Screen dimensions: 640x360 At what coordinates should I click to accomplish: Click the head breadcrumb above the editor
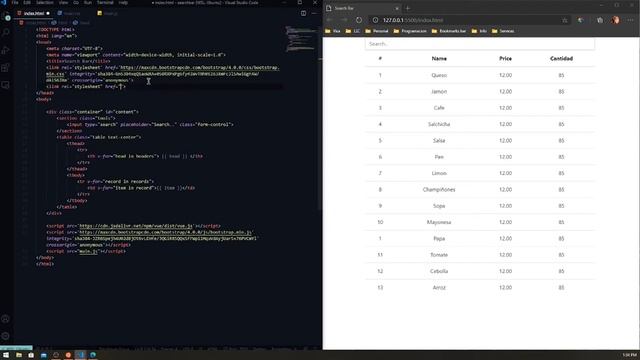click(82, 23)
